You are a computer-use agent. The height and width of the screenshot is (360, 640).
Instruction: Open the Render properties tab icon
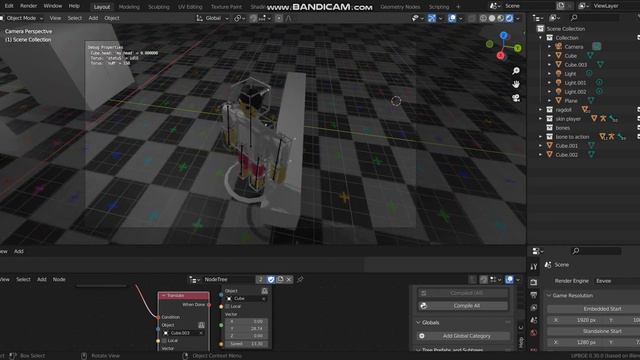tap(533, 282)
